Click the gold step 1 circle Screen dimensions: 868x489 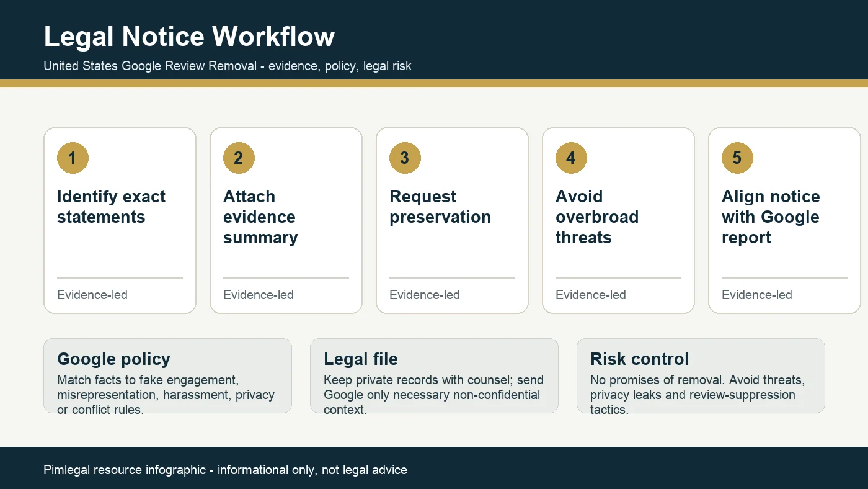pyautogui.click(x=73, y=158)
